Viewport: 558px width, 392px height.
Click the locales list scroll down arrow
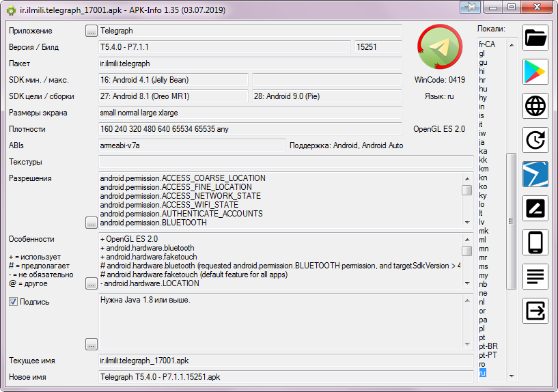click(x=512, y=376)
